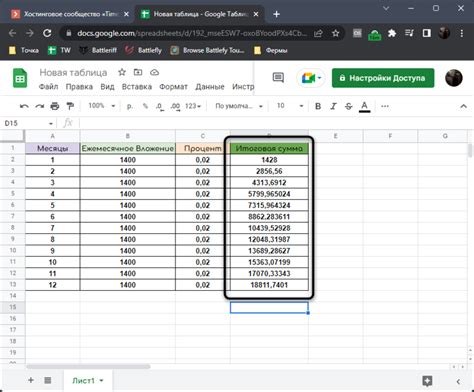
Task: Select the Процент header cell
Action: click(203, 148)
